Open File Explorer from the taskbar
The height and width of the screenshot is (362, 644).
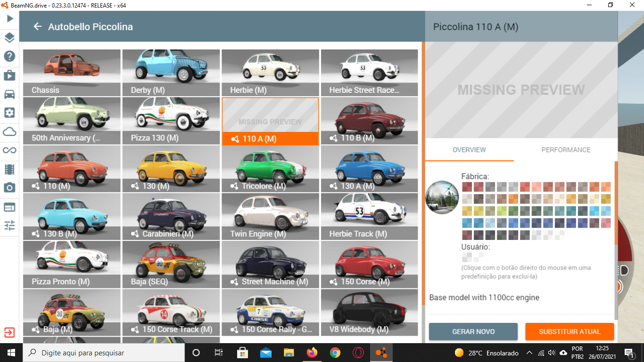coord(289,353)
